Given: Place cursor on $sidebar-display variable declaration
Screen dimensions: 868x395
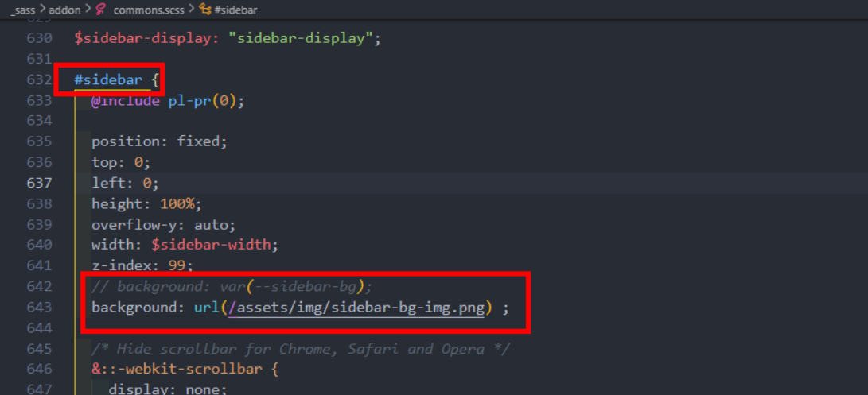Looking at the screenshot, I should (147, 39).
